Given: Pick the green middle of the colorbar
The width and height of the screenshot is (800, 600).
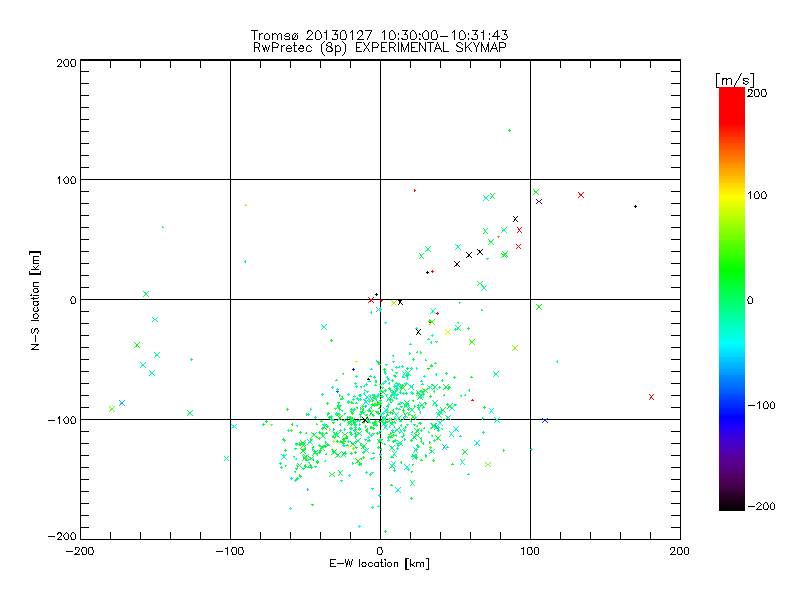Looking at the screenshot, I should 732,286.
